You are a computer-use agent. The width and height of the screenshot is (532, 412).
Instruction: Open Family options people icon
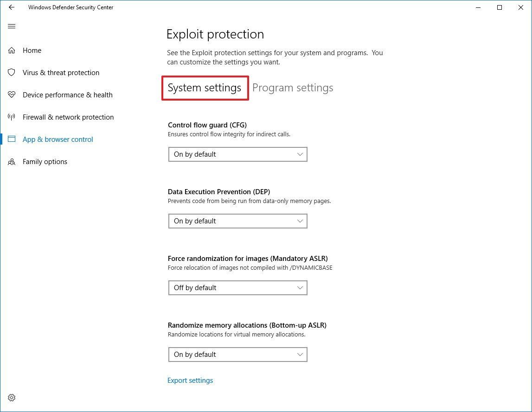tap(11, 161)
